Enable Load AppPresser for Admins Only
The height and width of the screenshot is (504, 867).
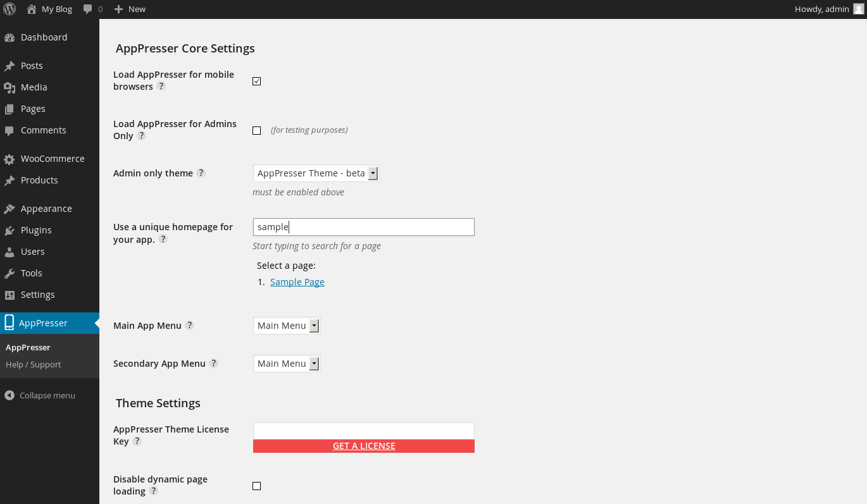point(256,130)
